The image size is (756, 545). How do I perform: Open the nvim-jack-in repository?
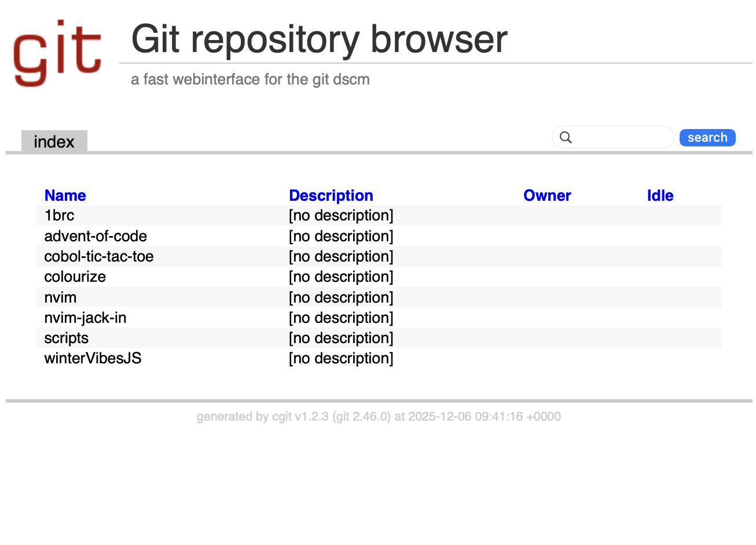[x=85, y=318]
